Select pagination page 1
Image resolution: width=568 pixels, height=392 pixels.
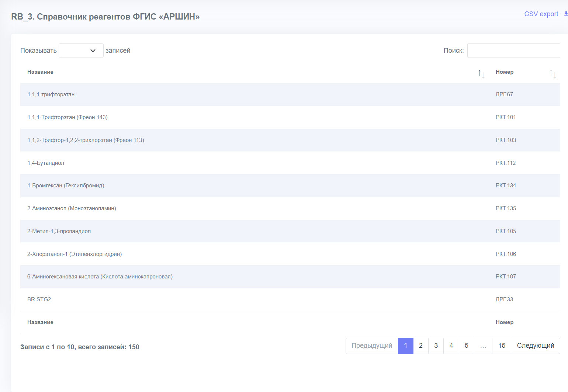click(406, 346)
